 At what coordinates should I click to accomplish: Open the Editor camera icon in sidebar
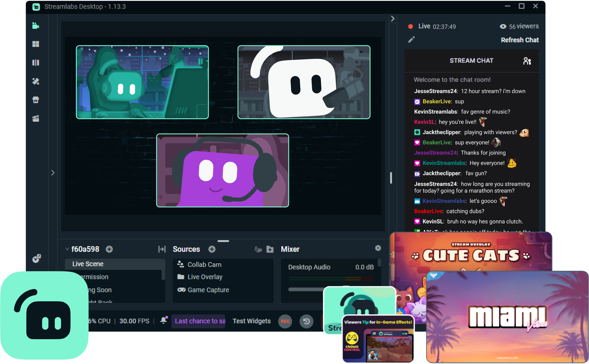pyautogui.click(x=36, y=25)
